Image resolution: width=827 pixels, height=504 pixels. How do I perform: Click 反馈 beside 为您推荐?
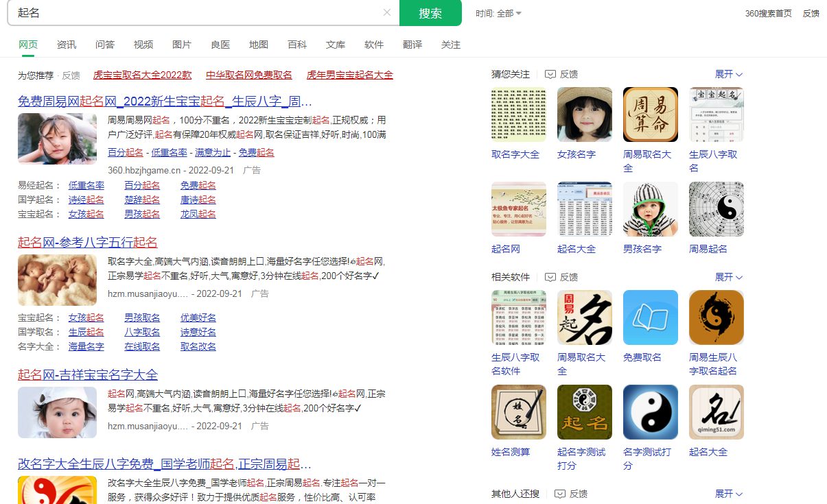point(71,75)
